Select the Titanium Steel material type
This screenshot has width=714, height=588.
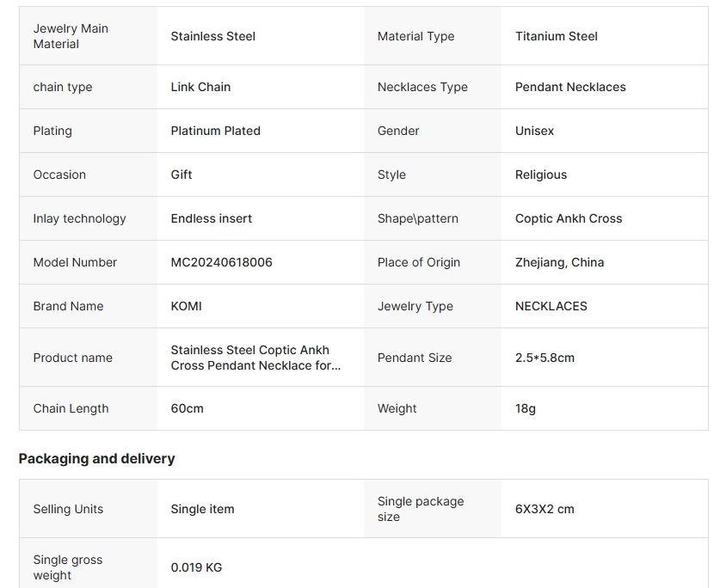556,36
